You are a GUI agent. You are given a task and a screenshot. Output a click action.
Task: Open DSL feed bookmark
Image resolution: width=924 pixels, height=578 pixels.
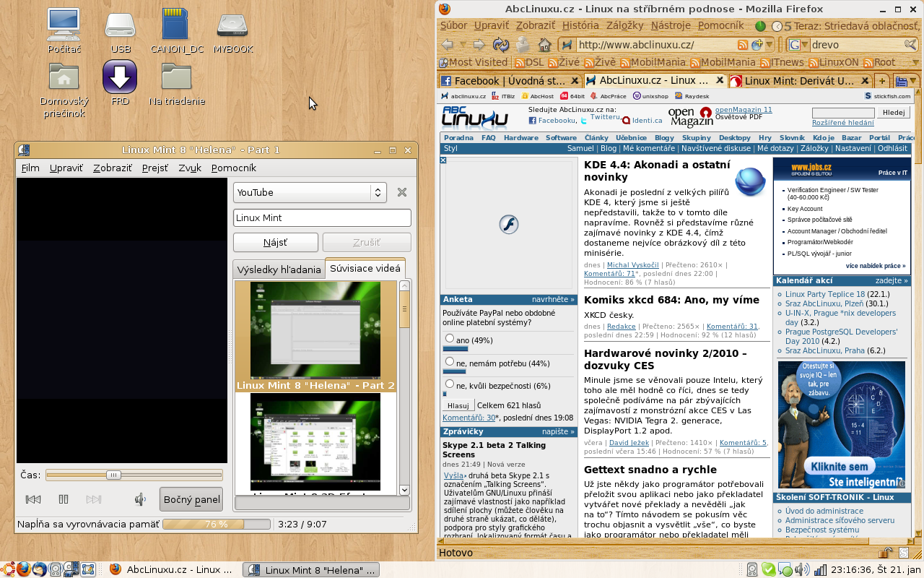pos(528,63)
